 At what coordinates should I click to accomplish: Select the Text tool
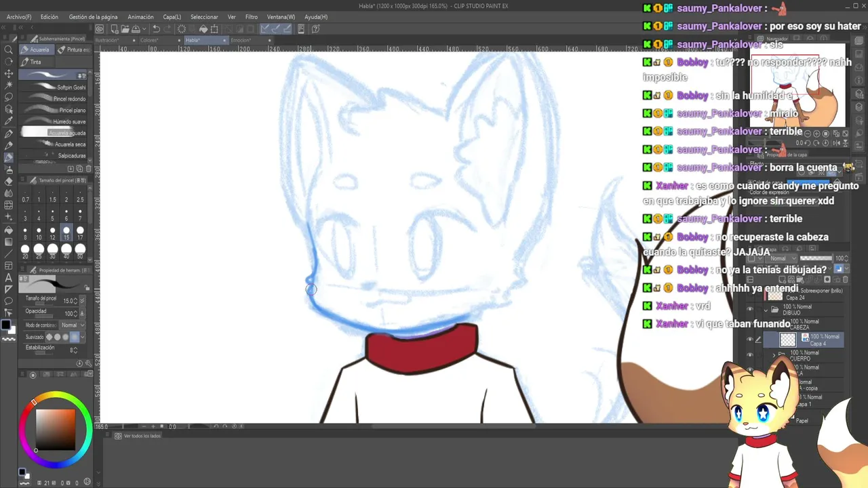9,277
